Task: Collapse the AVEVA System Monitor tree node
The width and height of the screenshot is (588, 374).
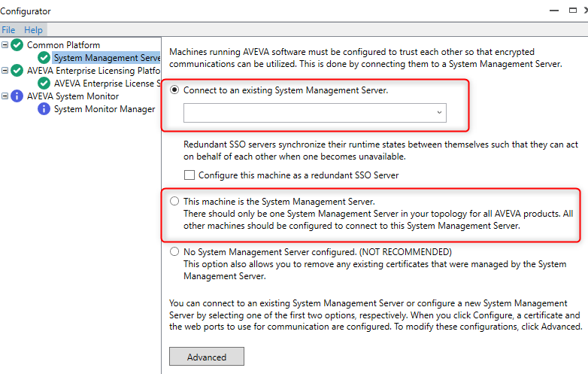Action: (5, 96)
